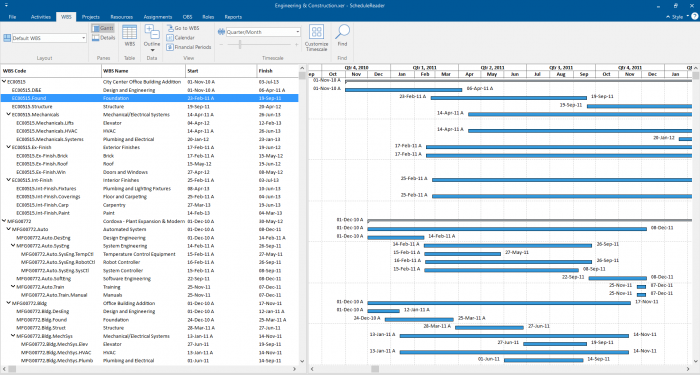Toggle the Gantt pane on
This screenshot has height=375, width=700.
[x=103, y=28]
